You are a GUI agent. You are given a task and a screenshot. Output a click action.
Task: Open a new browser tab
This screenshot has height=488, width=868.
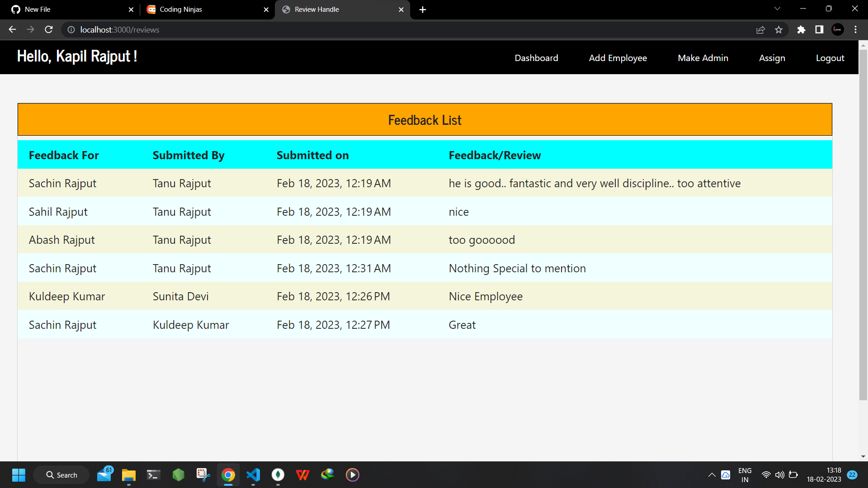click(422, 9)
